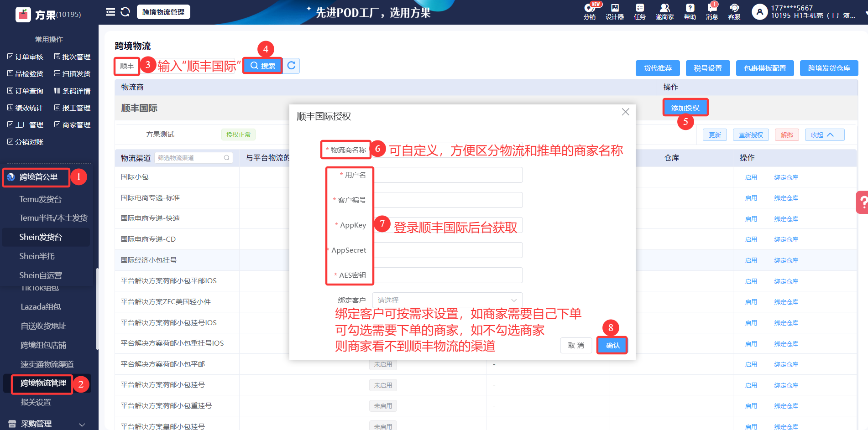The width and height of the screenshot is (868, 430).
Task: Click the refresh icon beside 搜索
Action: click(291, 66)
